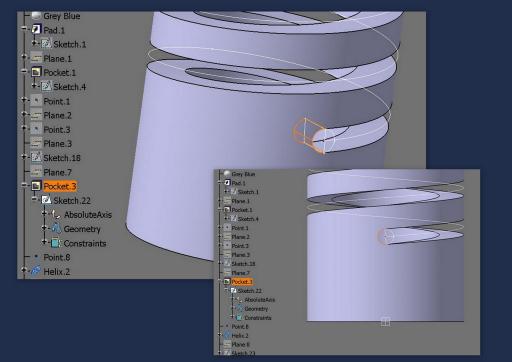Expand the Sketch.4 node in the large tree
The width and height of the screenshot is (512, 362).
tap(34, 85)
